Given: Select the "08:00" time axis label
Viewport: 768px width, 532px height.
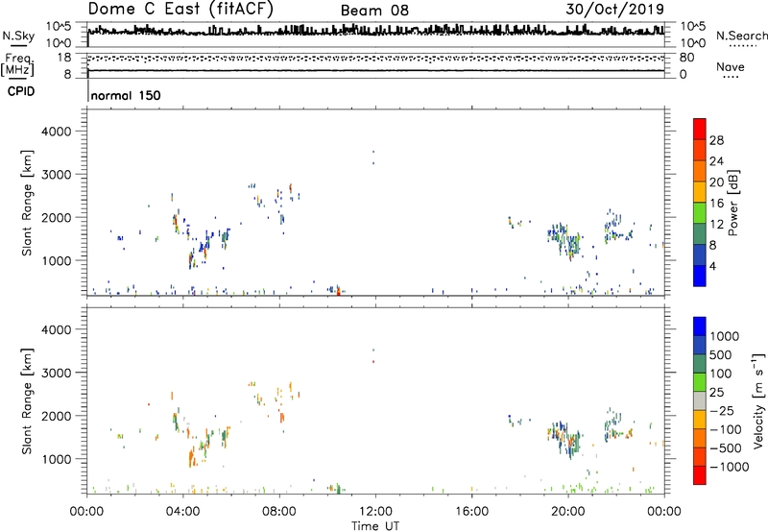Looking at the screenshot, I should tap(279, 512).
